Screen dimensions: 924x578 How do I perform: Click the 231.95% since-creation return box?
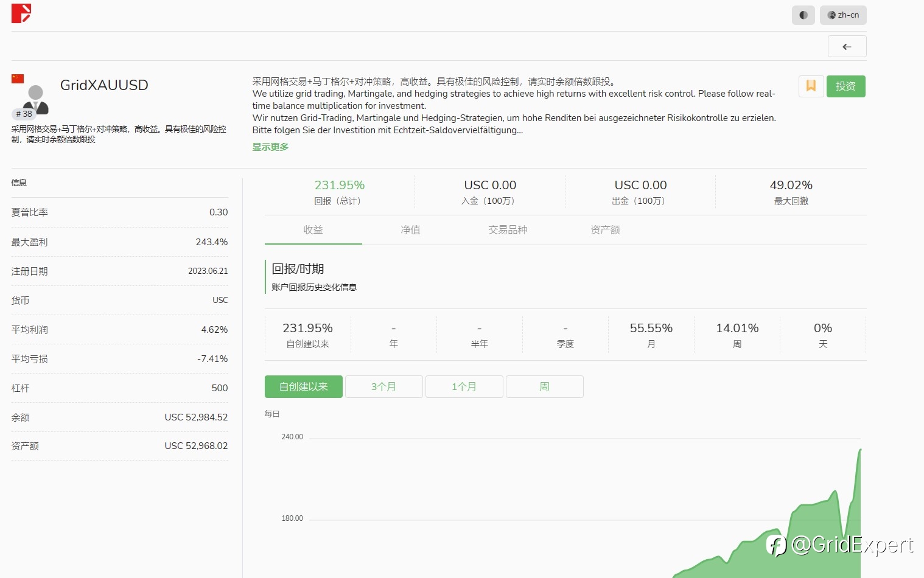[x=307, y=335]
